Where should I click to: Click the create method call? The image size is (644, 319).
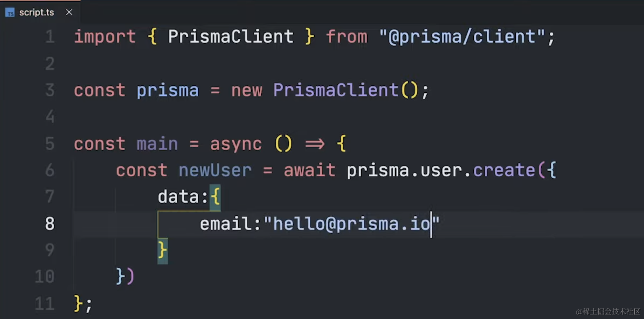(x=504, y=170)
